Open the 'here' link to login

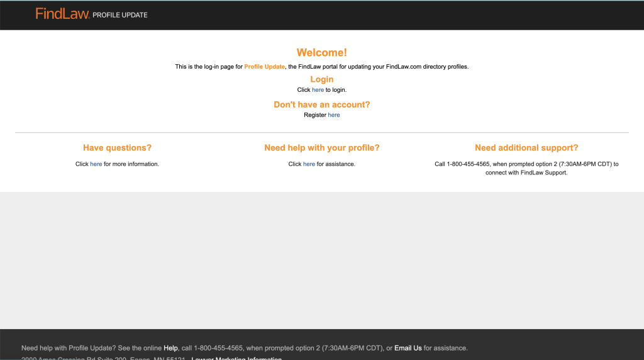coord(318,89)
